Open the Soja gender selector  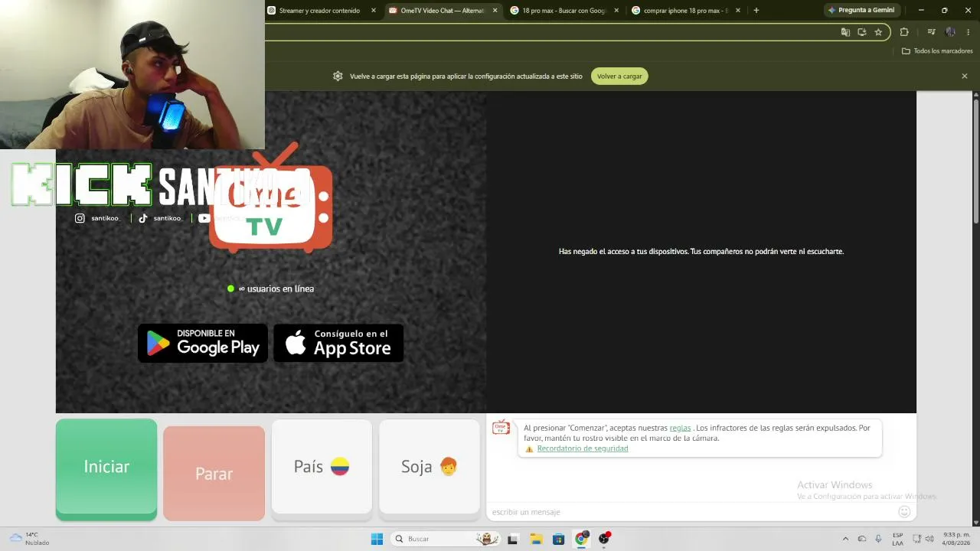click(430, 468)
